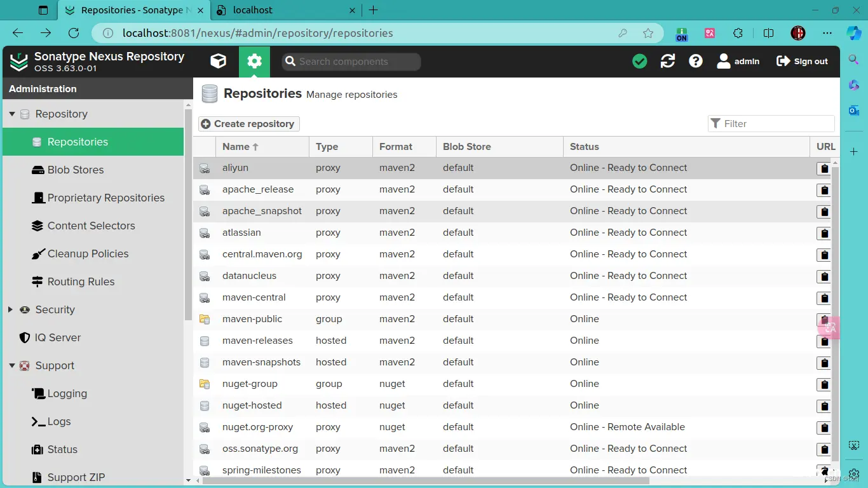Viewport: 868px width, 488px height.
Task: Open Outlook in Edge sidebar
Action: tap(854, 110)
